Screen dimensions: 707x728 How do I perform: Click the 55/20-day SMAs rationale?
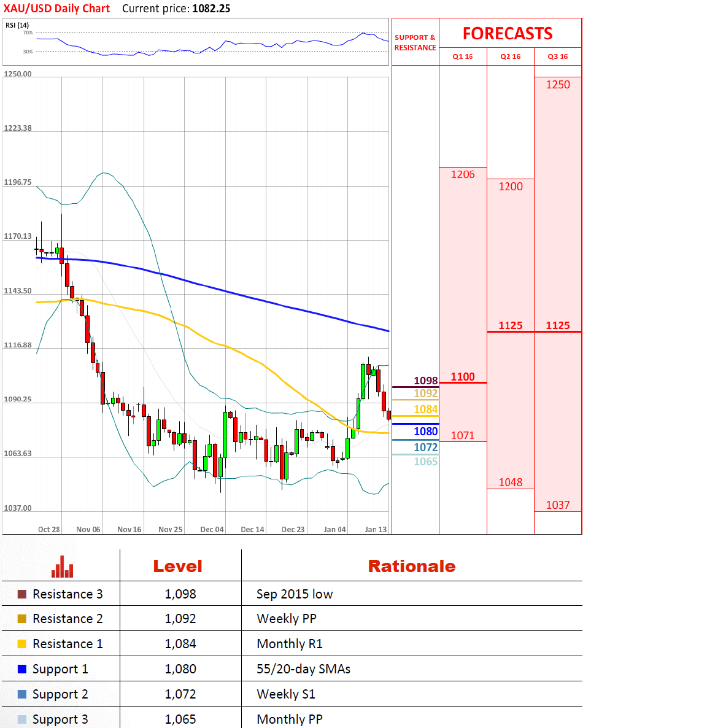coord(304,669)
